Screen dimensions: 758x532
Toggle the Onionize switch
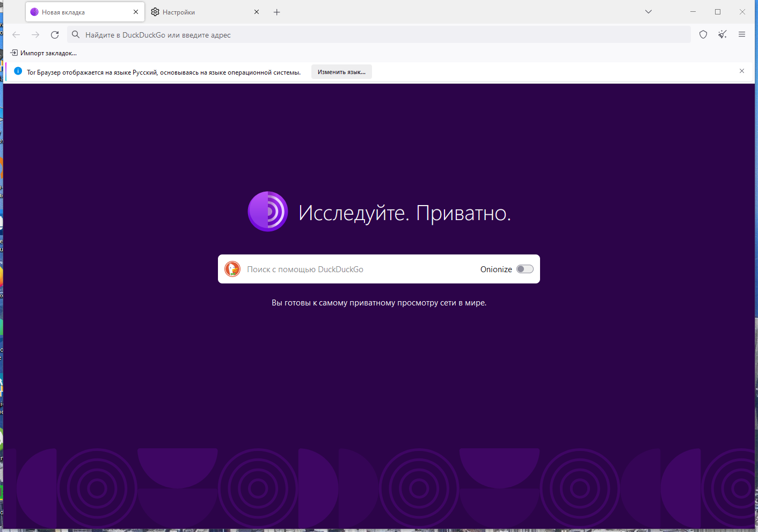(525, 269)
